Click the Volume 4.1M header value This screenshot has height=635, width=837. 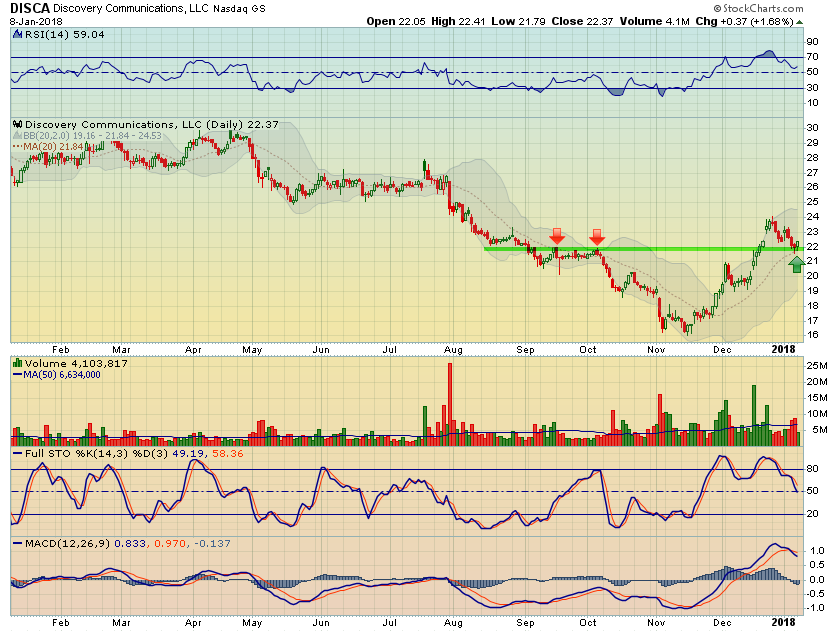(654, 21)
